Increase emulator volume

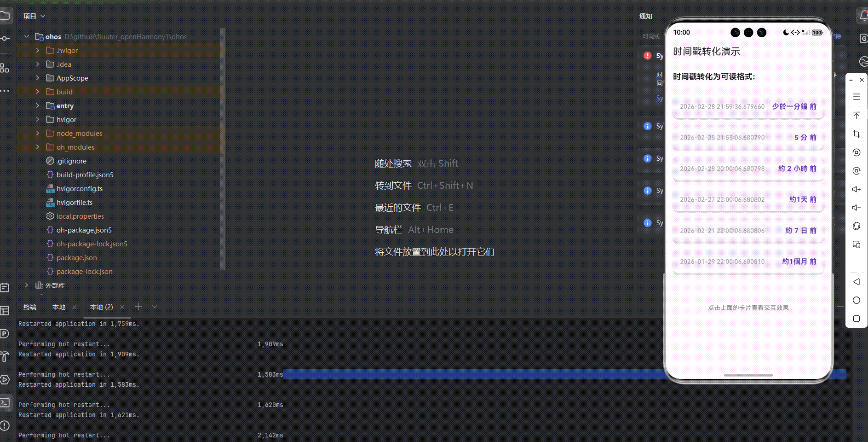(856, 189)
